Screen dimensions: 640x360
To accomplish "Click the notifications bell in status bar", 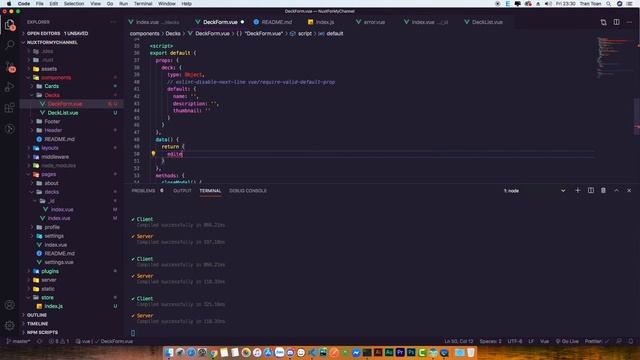I will (631, 341).
